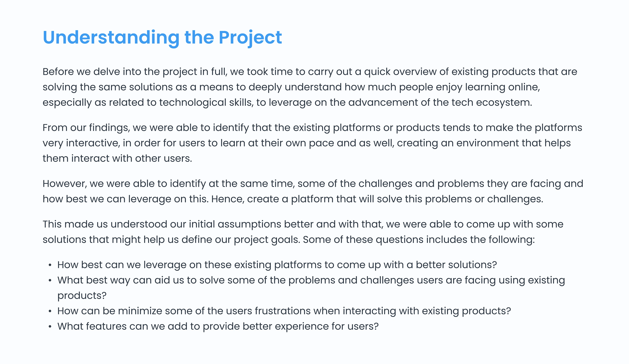Click the bullet item about leveraging existing platforms
Screen dimensions: 629x364
tap(277, 265)
